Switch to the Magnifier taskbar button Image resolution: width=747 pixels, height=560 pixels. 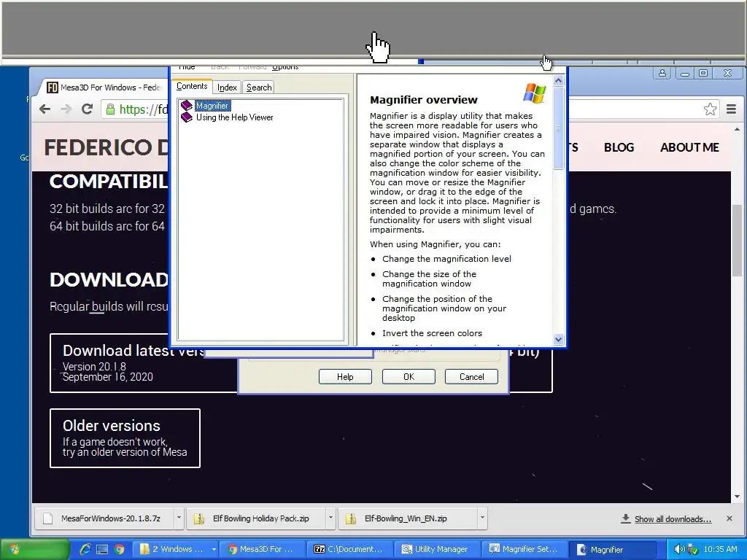click(612, 549)
